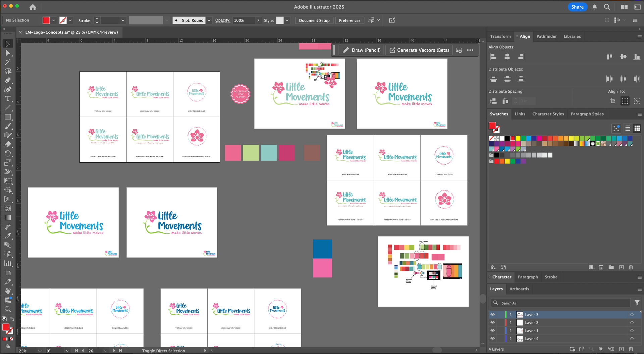Open graphic Style dropdown

pos(287,20)
